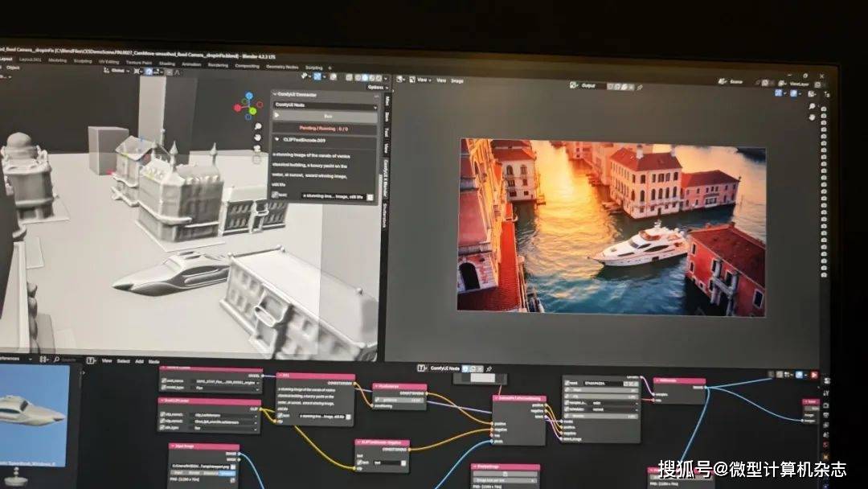Open the Misc sidebar tab

click(387, 101)
